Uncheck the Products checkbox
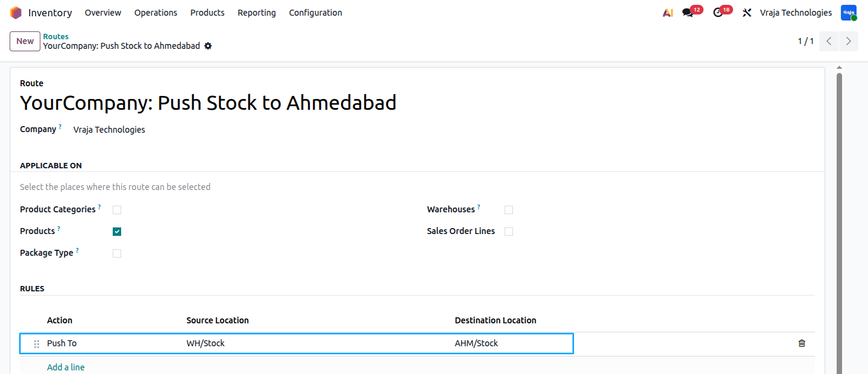The height and width of the screenshot is (374, 868). [x=117, y=232]
